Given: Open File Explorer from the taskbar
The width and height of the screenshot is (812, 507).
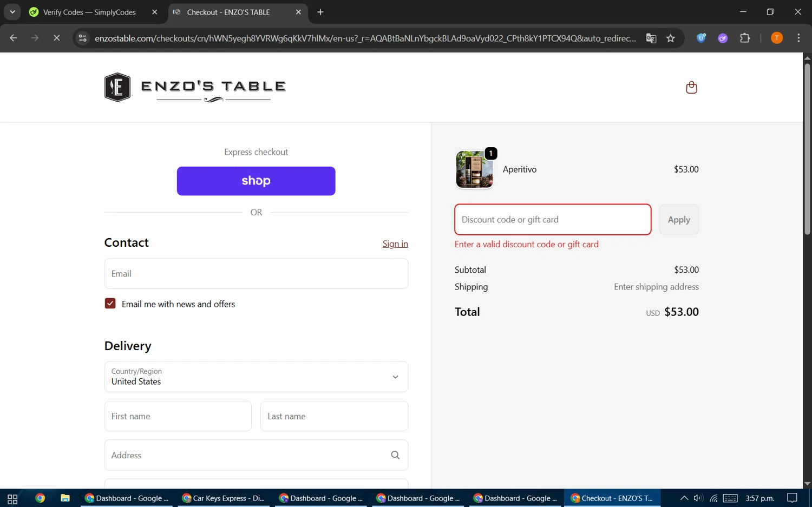Looking at the screenshot, I should 65,498.
